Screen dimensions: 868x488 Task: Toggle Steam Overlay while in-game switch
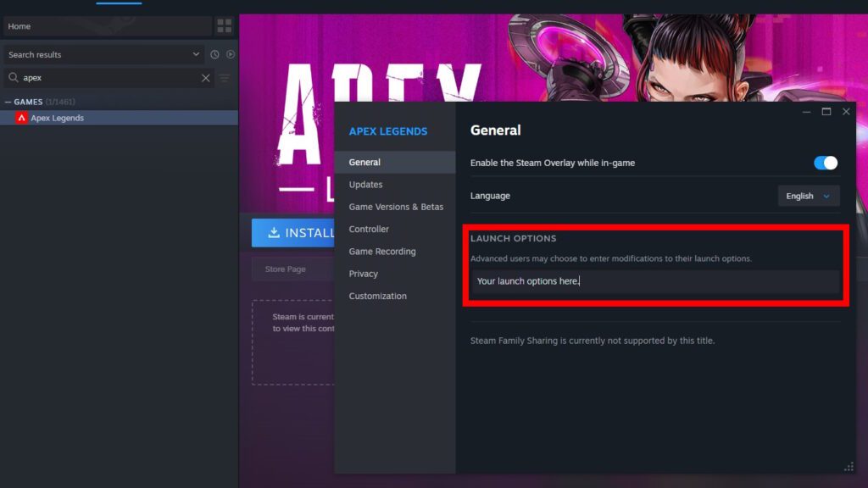click(826, 163)
